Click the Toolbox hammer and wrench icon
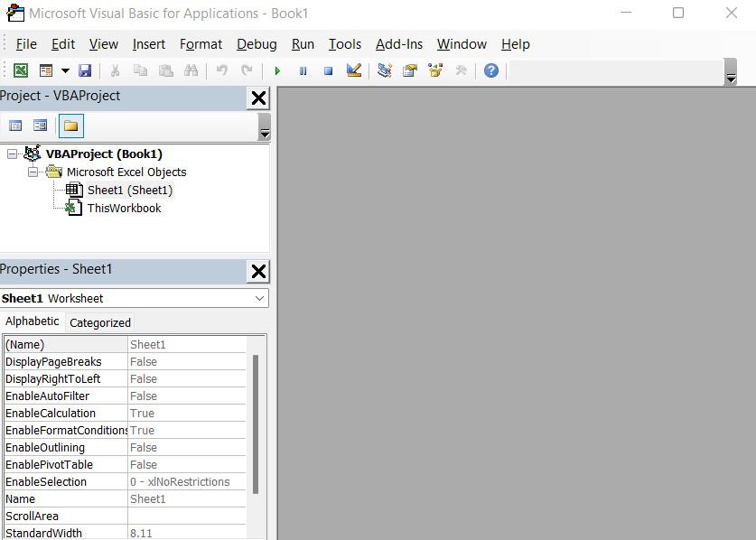 point(461,70)
